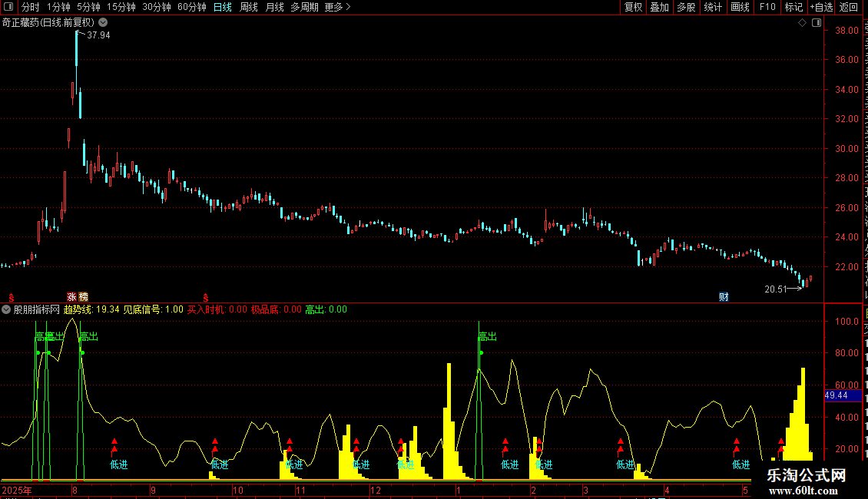
Task: Open the F10 company info
Action: 767,7
